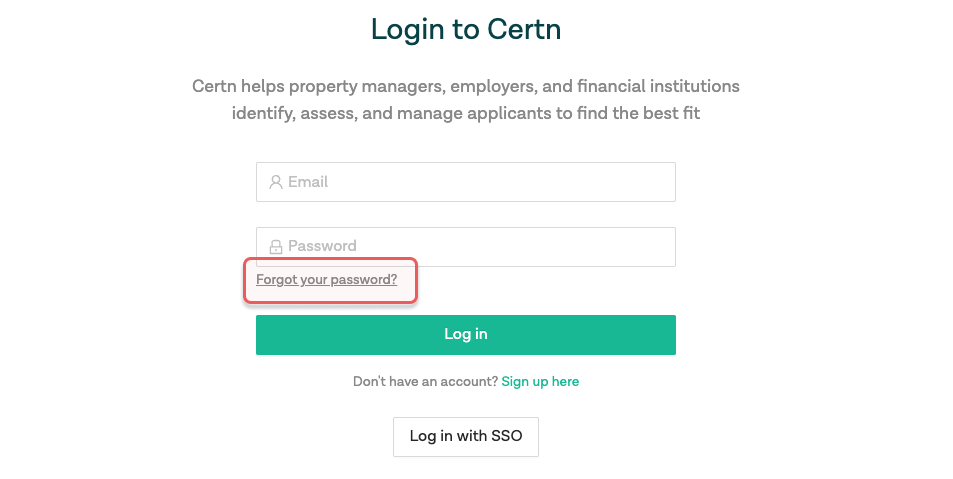Viewport: 953px width, 479px height.
Task: Follow the Sign up here link
Action: click(540, 382)
